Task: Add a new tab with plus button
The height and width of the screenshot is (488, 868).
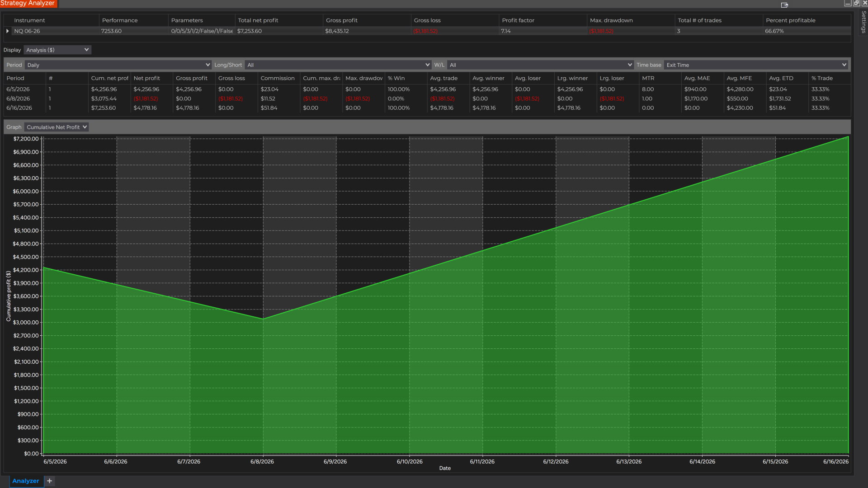Action: coord(50,481)
